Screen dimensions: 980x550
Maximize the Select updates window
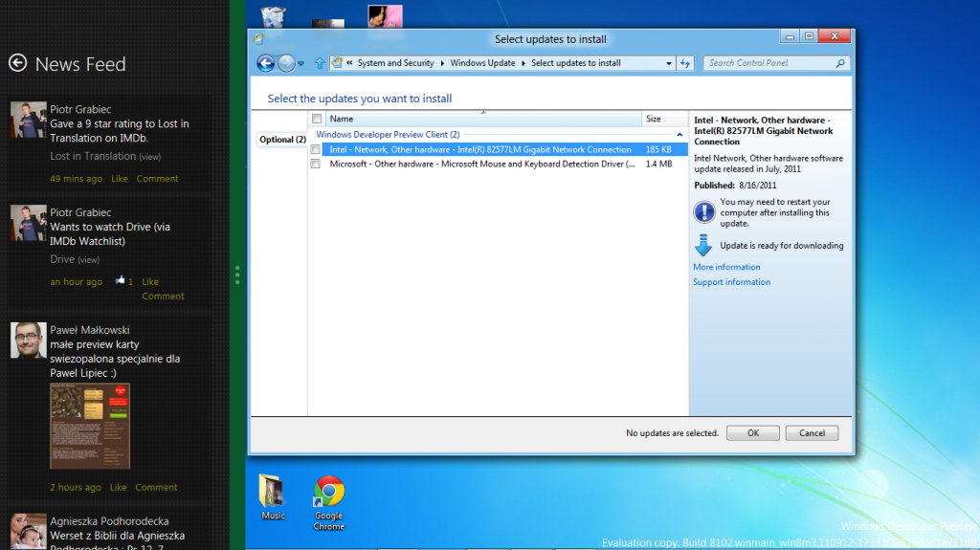[x=809, y=36]
